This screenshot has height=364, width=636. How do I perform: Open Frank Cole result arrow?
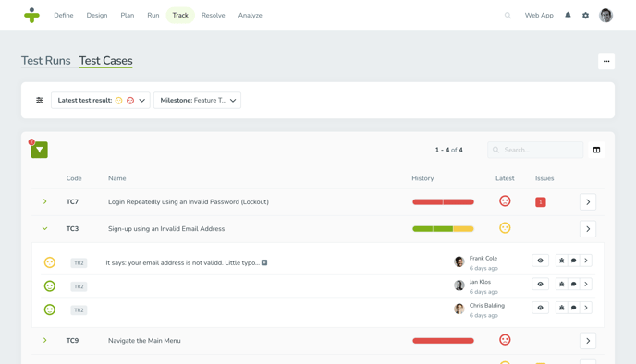pos(586,261)
